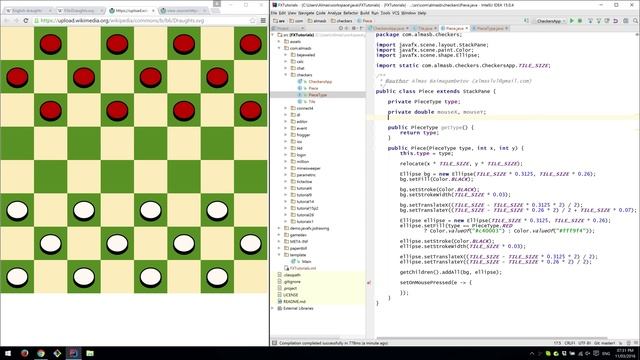Switch to the Tile.java editor tab
640x360 pixels.
[425, 28]
